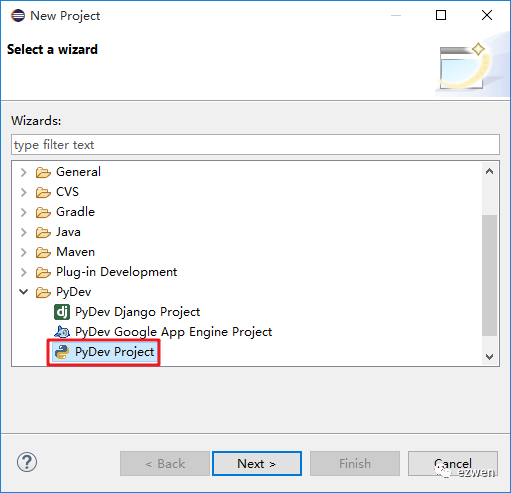Screen dimensions: 511x493
Task: Click the wizard list scroll up arrow
Action: pyautogui.click(x=489, y=172)
